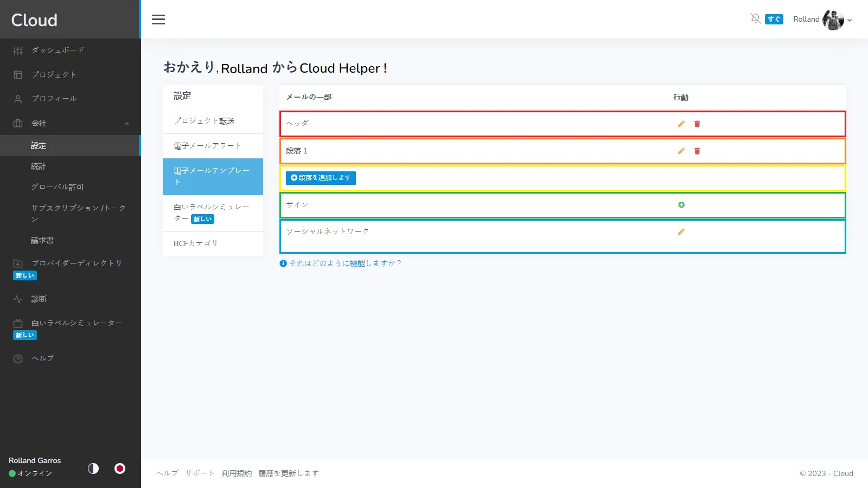The height and width of the screenshot is (488, 868).
Task: Click the Rolland profile avatar picture
Action: [x=833, y=20]
